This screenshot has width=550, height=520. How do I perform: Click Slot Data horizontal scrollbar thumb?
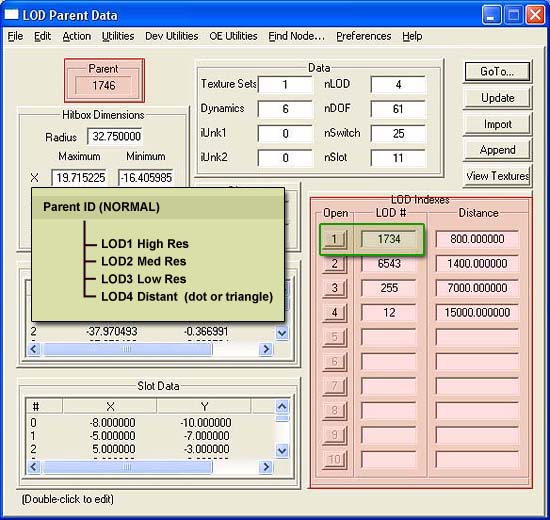tap(127, 467)
